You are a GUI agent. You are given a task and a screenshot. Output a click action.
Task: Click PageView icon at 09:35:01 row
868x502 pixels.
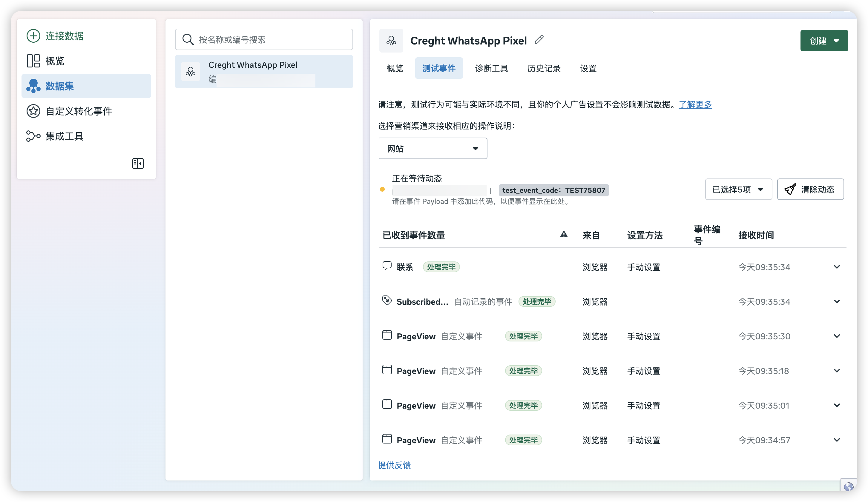pos(387,404)
